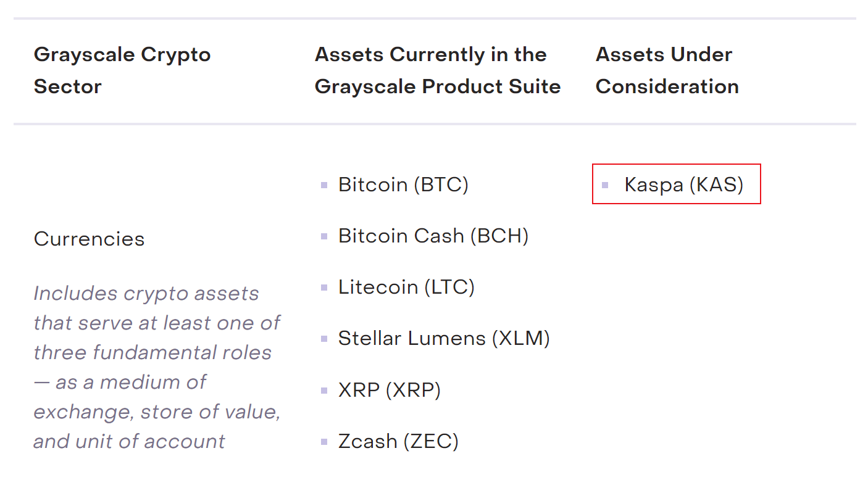Click the bullet preceding XRP (XRP)
The image size is (868, 493).
[324, 390]
